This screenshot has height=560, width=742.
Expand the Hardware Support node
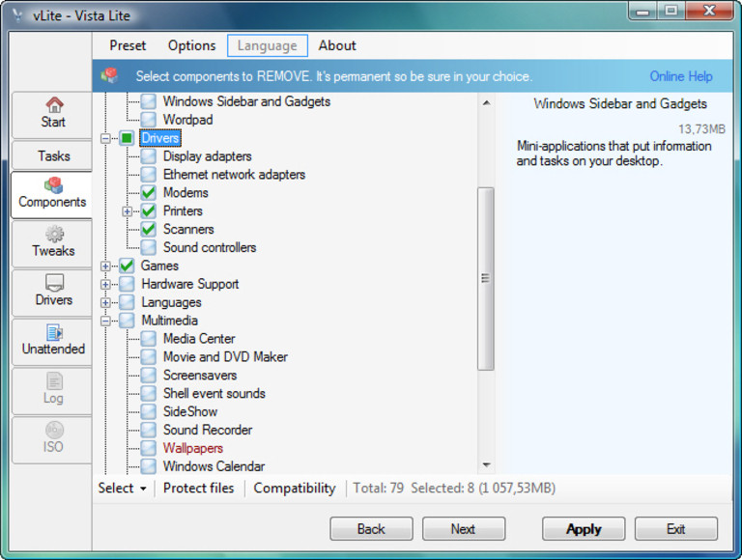(x=105, y=284)
